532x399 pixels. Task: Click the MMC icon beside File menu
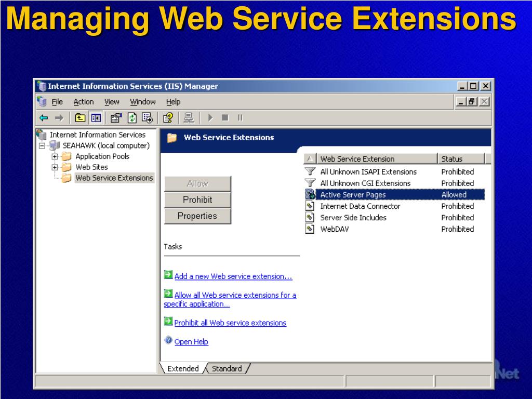tap(42, 101)
